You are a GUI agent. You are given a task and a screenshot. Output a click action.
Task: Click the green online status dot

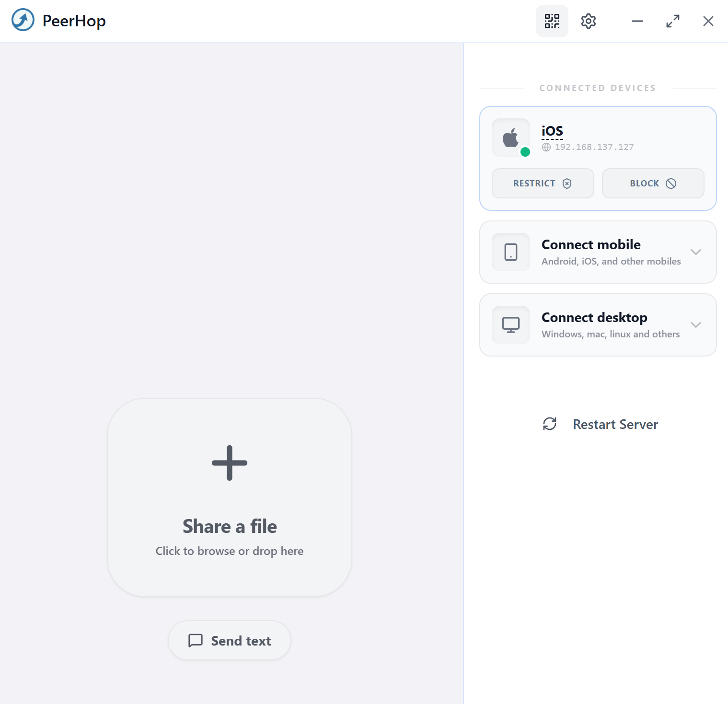(525, 152)
